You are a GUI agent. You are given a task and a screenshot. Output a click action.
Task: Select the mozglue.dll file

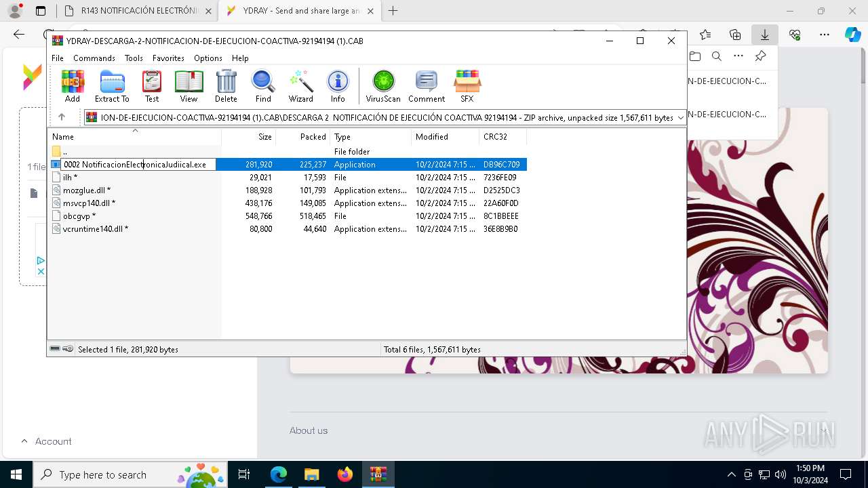[287, 190]
